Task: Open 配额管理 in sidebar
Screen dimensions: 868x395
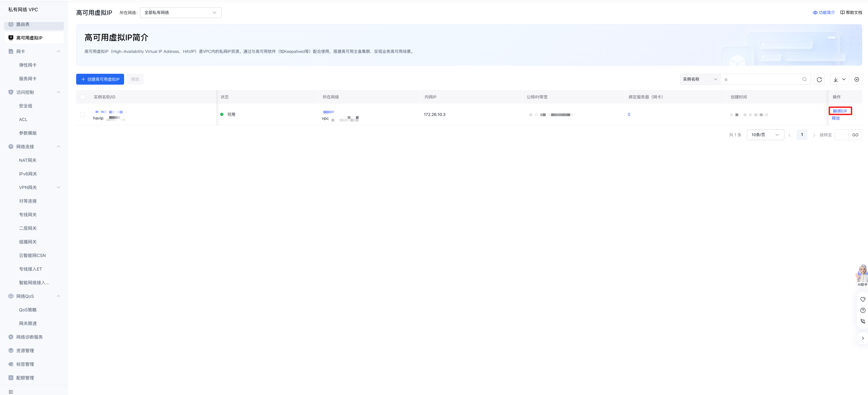Action: click(x=25, y=378)
